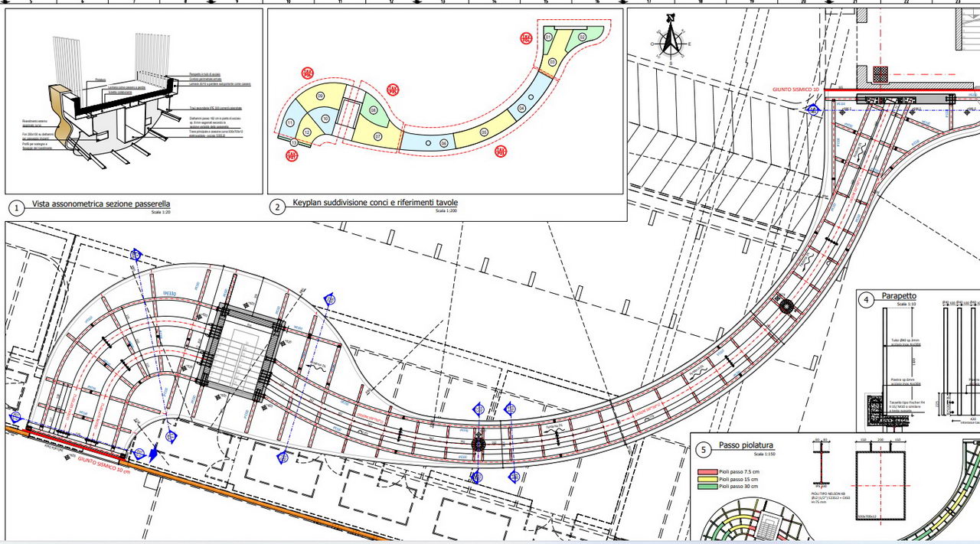This screenshot has height=544, width=980.
Task: Click the green legend swatch for 30 cm
Action: tap(707, 487)
